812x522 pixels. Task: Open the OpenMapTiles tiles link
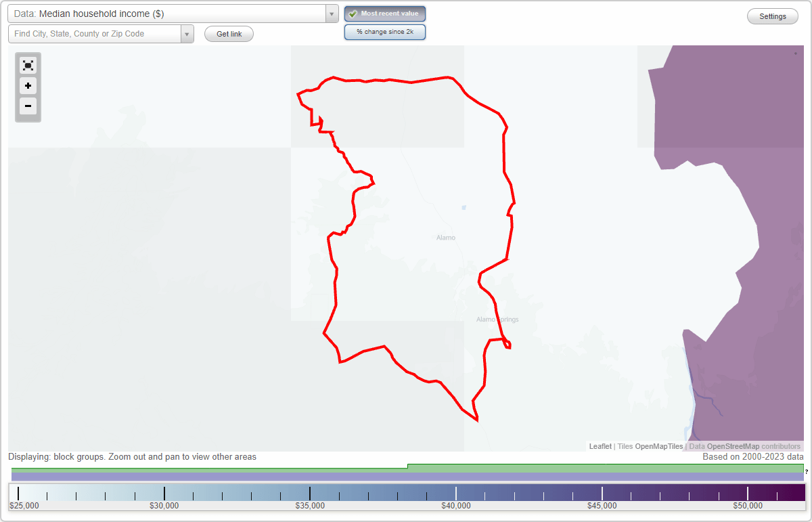[x=659, y=446]
